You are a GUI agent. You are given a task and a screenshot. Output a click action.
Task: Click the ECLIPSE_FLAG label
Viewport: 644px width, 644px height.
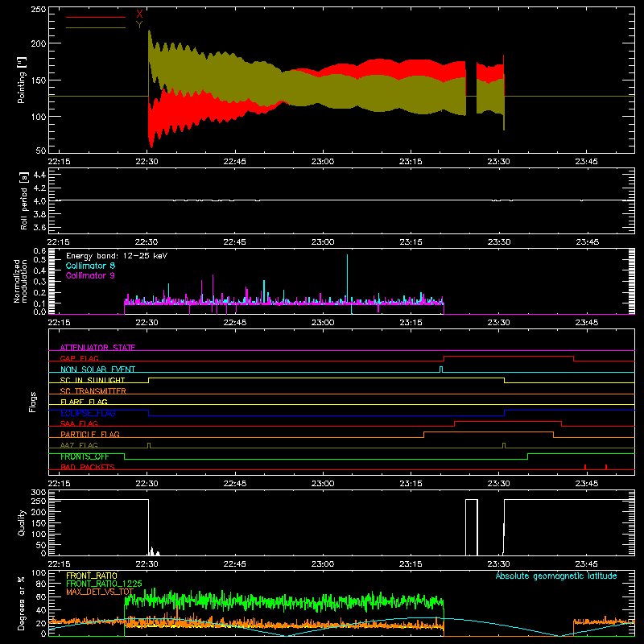tap(88, 413)
